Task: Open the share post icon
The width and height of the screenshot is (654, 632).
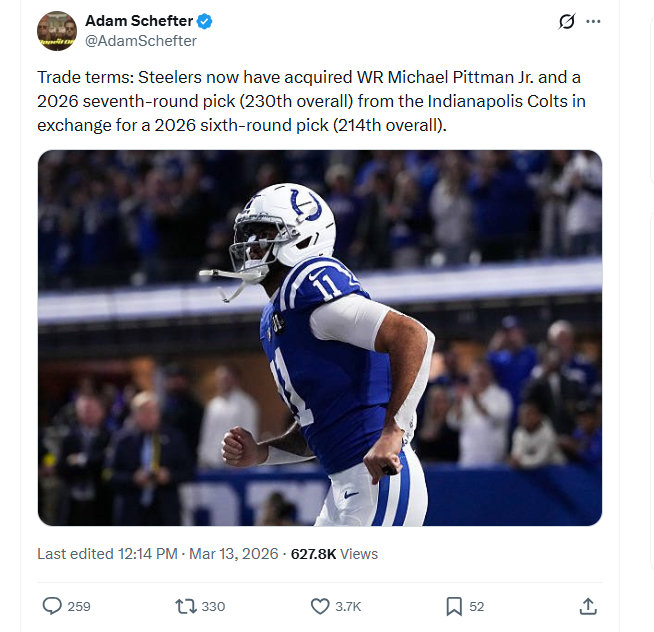Action: click(x=588, y=606)
